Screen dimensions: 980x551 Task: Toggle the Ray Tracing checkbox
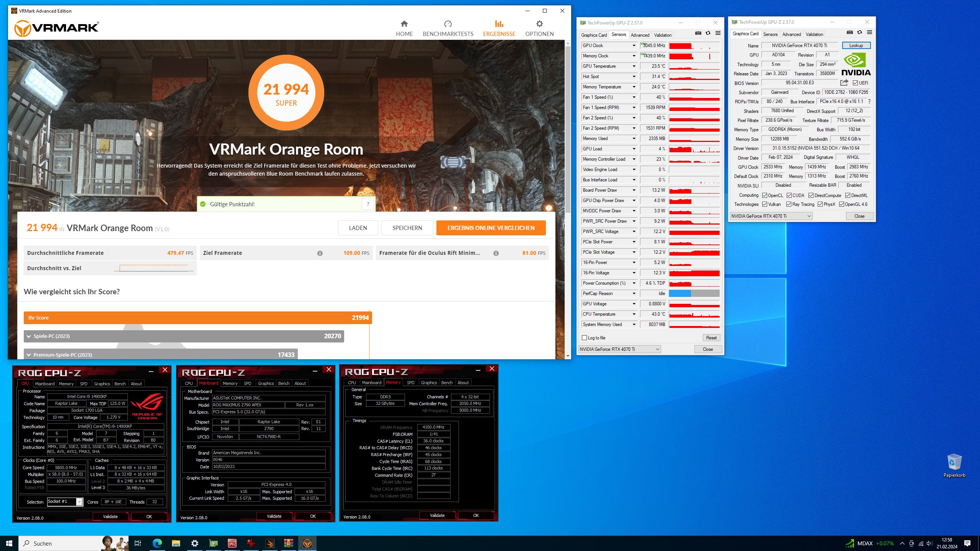coord(789,204)
